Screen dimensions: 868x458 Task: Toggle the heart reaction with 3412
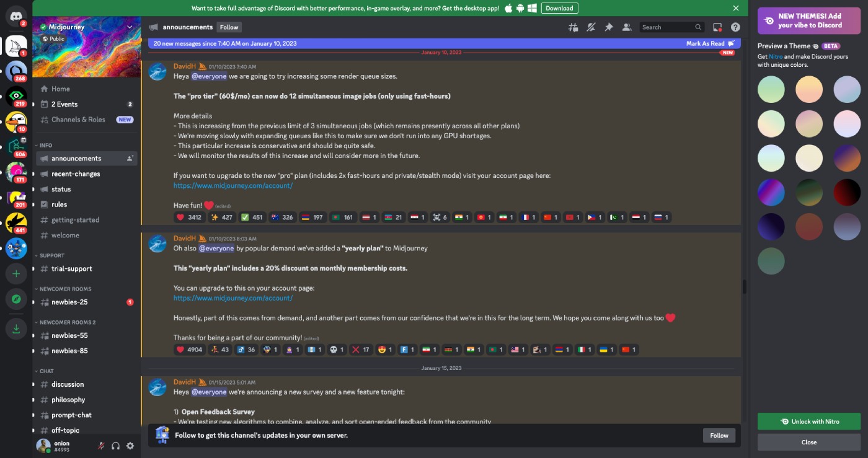pyautogui.click(x=189, y=218)
